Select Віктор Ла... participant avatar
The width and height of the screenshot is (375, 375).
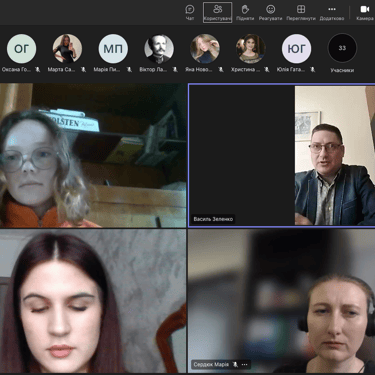coord(159,49)
